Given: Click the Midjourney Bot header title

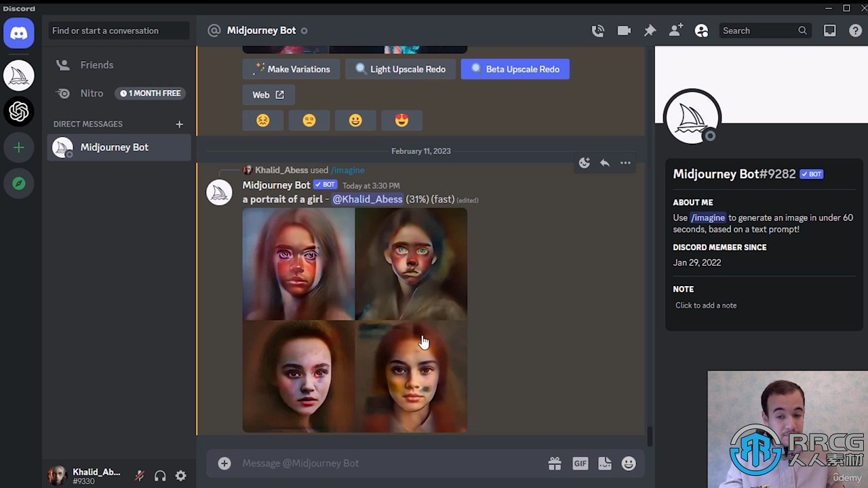Looking at the screenshot, I should (x=262, y=30).
